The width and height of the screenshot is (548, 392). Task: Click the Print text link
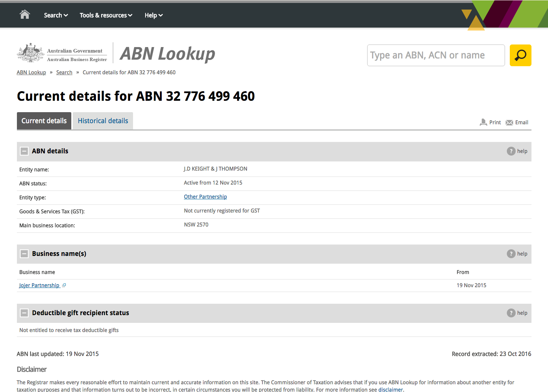click(495, 122)
